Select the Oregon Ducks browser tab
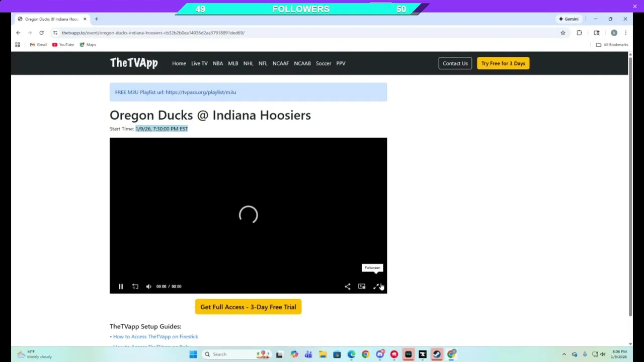 52,19
